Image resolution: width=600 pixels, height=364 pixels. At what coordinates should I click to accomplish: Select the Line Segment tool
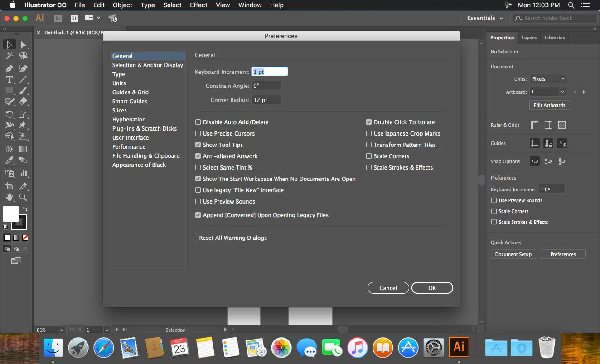pyautogui.click(x=23, y=79)
